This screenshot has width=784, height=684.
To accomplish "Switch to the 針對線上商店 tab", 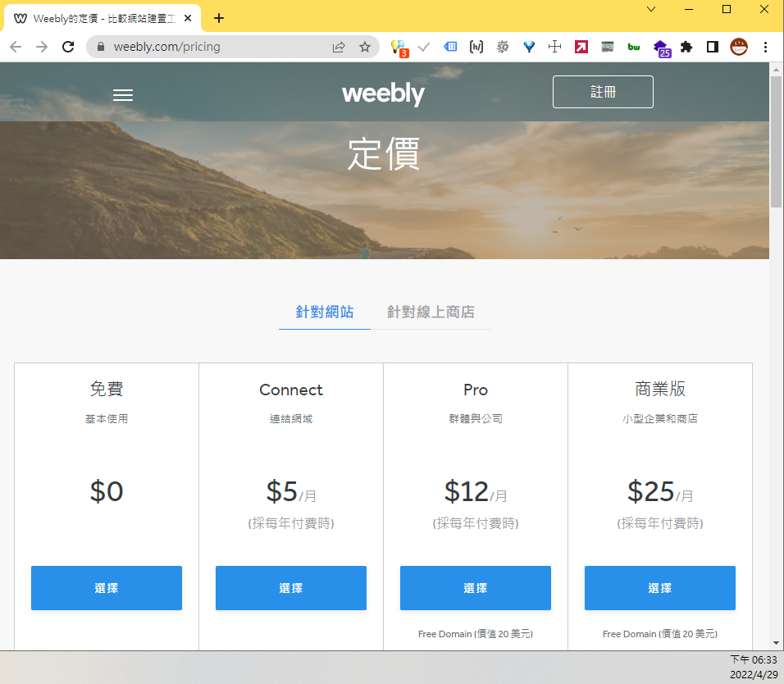I will [431, 312].
